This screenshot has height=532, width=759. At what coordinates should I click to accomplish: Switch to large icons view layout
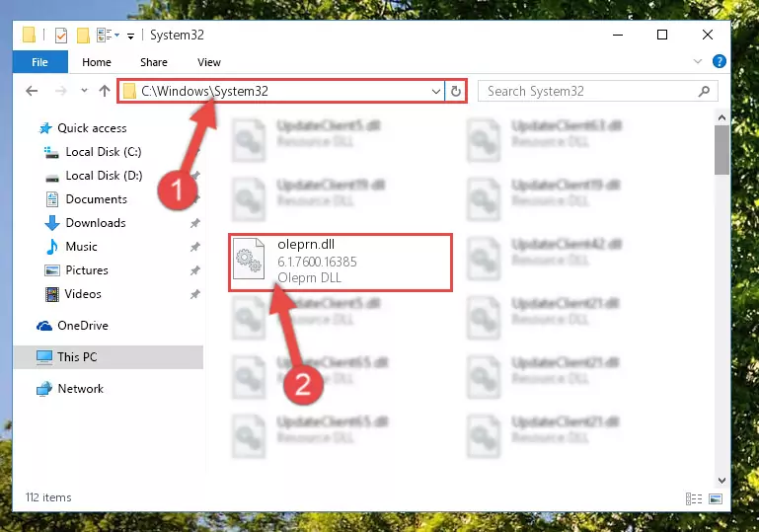716,498
